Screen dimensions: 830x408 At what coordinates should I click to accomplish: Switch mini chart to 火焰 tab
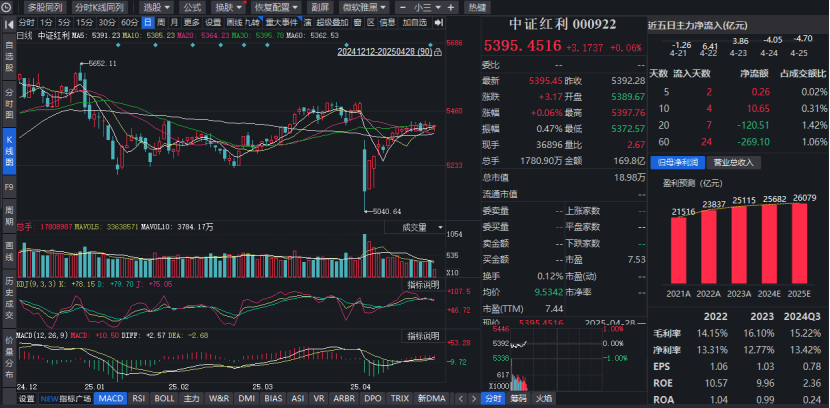click(x=544, y=398)
